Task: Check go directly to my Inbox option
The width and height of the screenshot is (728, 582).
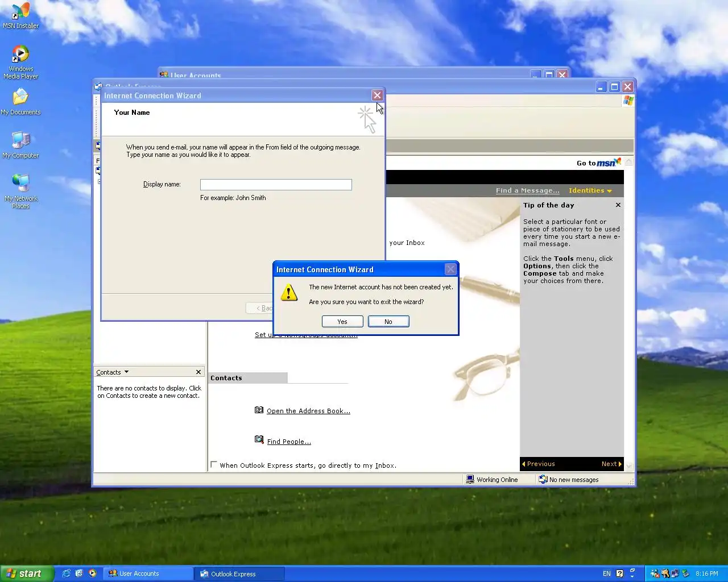Action: pos(214,464)
